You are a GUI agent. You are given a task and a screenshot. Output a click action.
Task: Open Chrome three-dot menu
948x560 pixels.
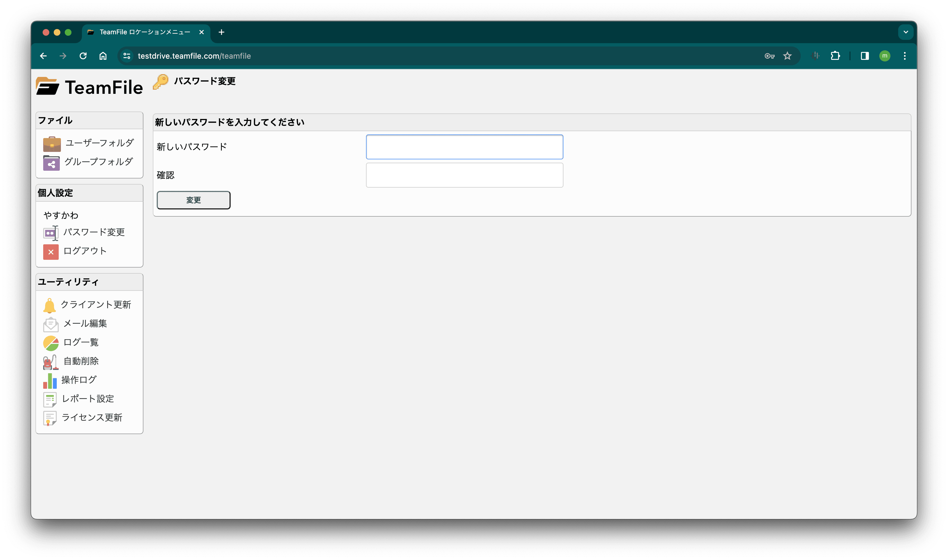(x=904, y=56)
